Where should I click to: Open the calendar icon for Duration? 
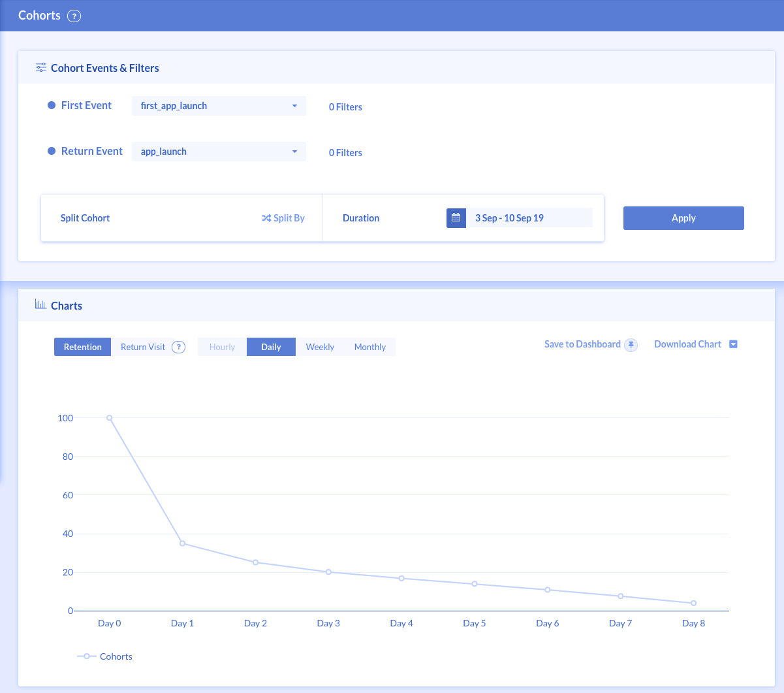click(x=456, y=218)
